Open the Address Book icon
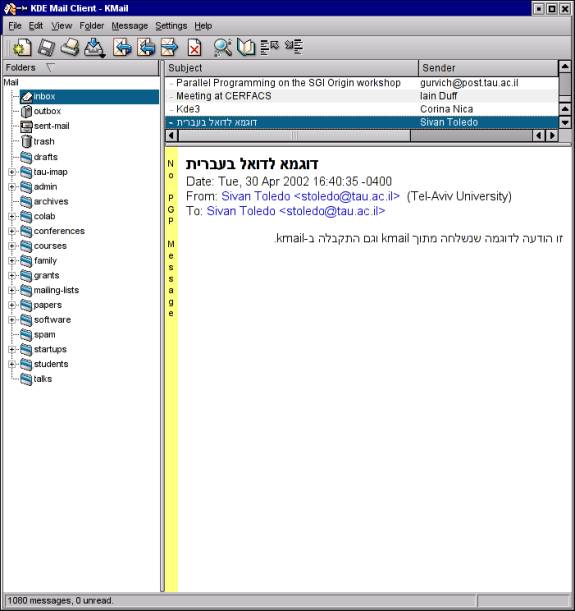 click(246, 48)
